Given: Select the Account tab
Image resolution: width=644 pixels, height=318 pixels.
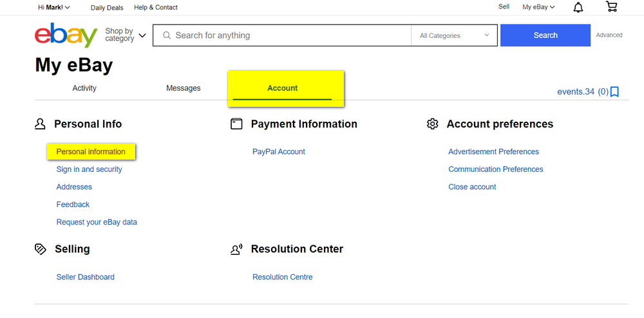Looking at the screenshot, I should [282, 88].
